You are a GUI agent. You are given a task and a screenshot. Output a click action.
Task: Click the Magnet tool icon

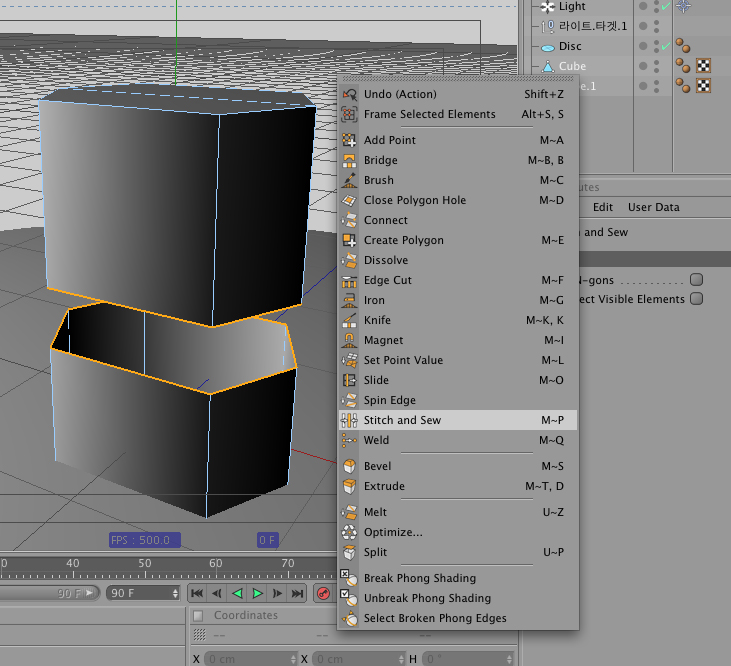click(x=349, y=340)
